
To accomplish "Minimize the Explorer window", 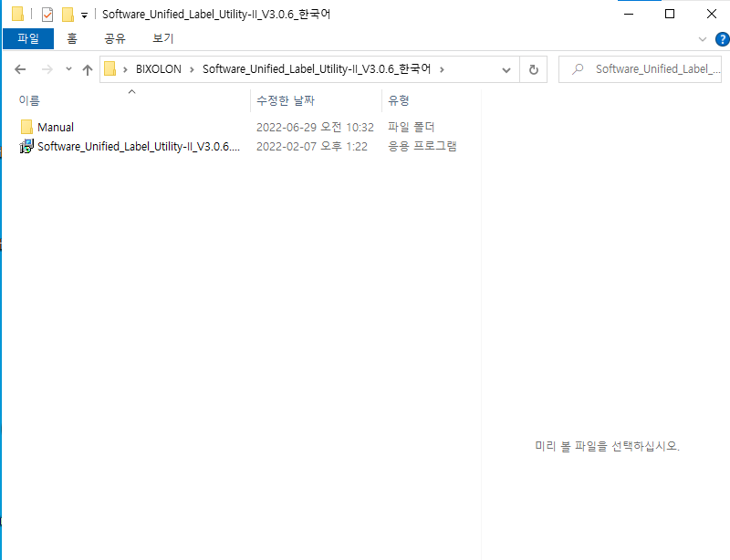I will click(629, 14).
